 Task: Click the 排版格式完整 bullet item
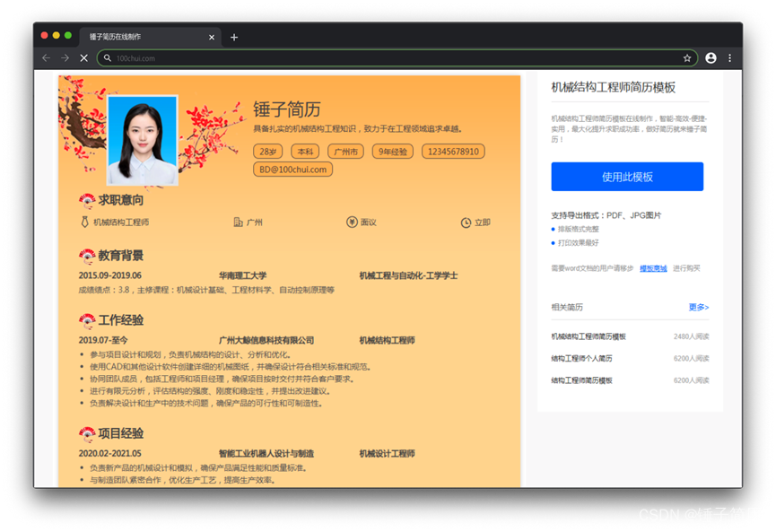click(578, 229)
